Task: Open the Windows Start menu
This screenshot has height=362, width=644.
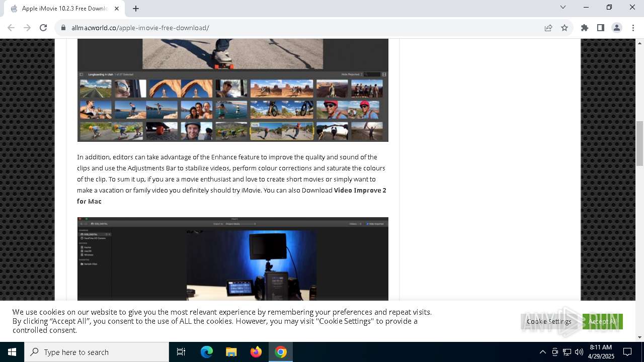Action: pos(12,352)
